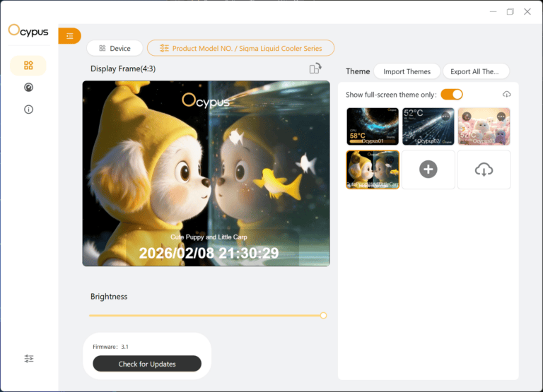
Task: Open the three-dot menu on Ocypus03 theme
Action: coord(501,117)
